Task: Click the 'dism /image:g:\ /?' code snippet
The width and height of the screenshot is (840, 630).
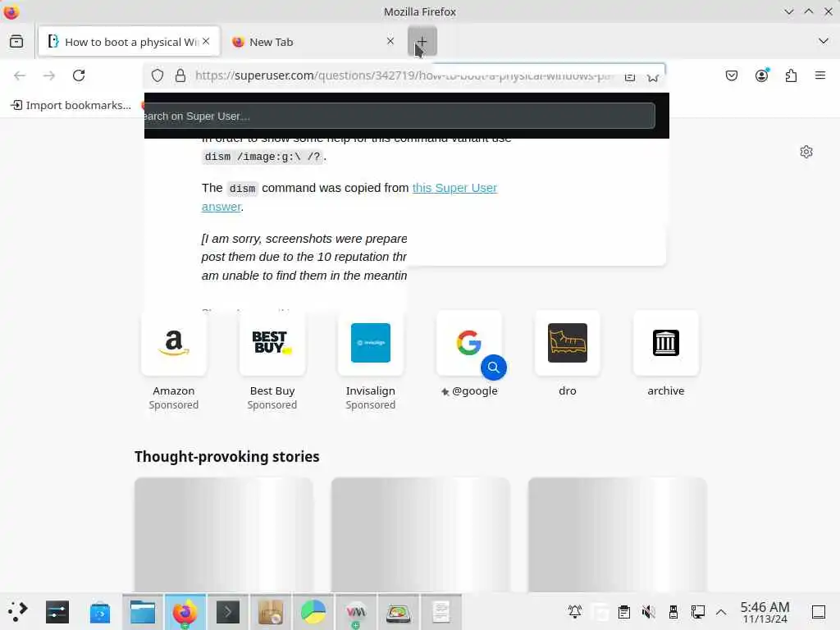Action: coord(262,157)
